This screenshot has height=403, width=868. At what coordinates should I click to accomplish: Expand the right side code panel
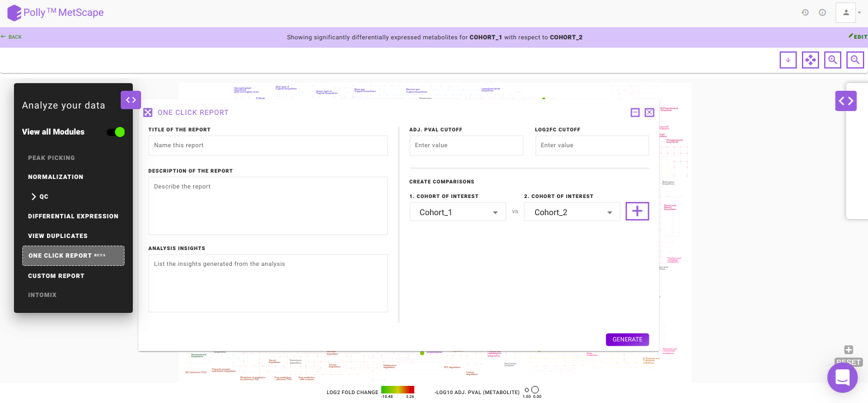(x=846, y=100)
